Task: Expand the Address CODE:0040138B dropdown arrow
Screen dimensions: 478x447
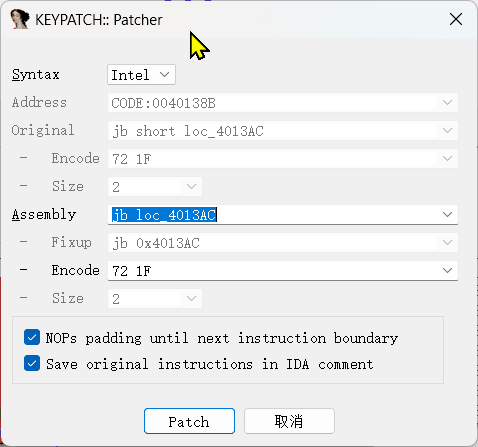Action: tap(447, 103)
